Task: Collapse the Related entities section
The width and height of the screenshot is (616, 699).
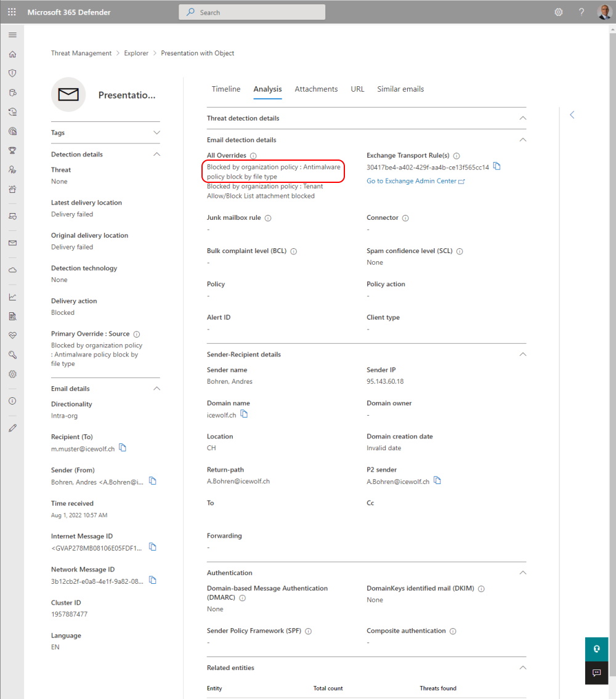Action: [523, 668]
